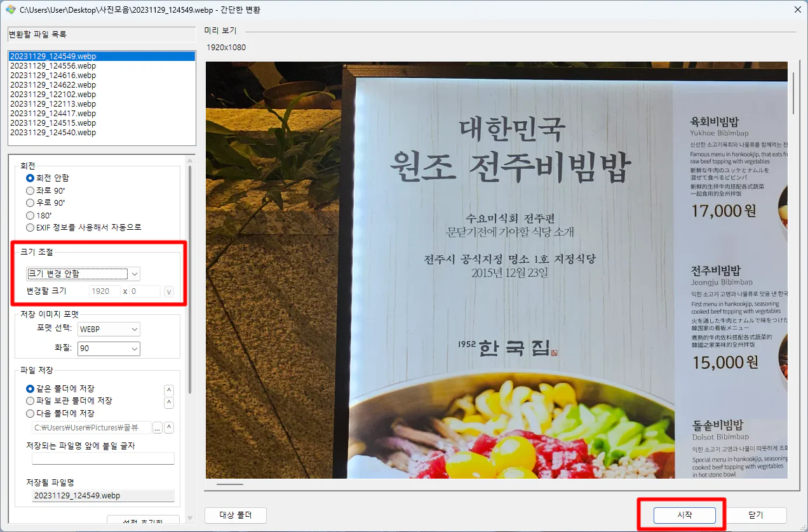Select the 180° rotation option
Viewport: 808px width, 532px height.
[x=39, y=215]
